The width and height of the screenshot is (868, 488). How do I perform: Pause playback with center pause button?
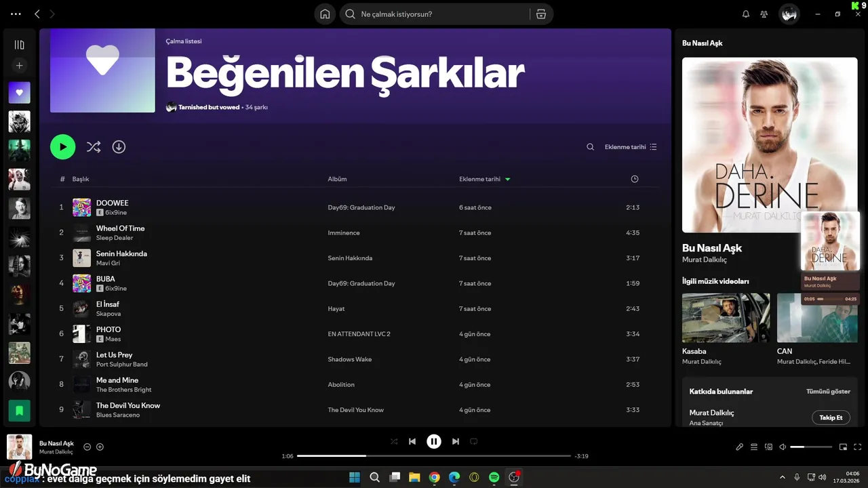[x=434, y=441]
